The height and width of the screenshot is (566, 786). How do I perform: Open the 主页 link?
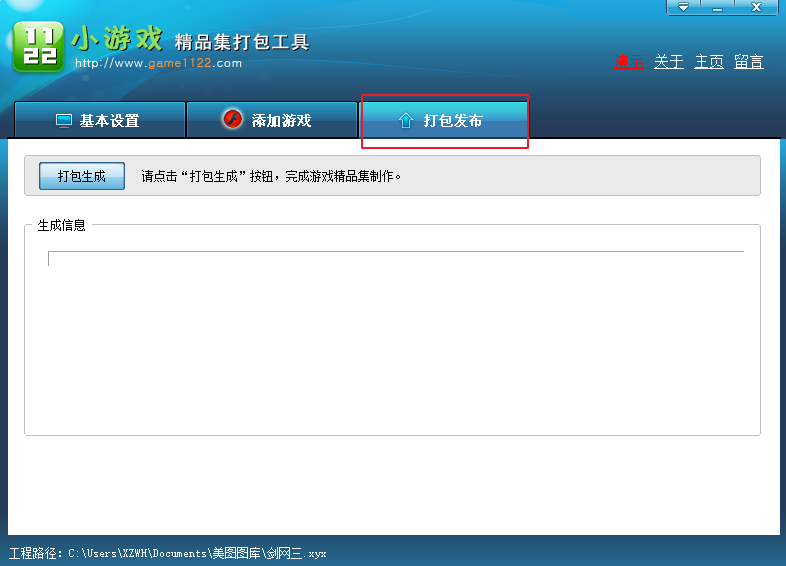(709, 62)
